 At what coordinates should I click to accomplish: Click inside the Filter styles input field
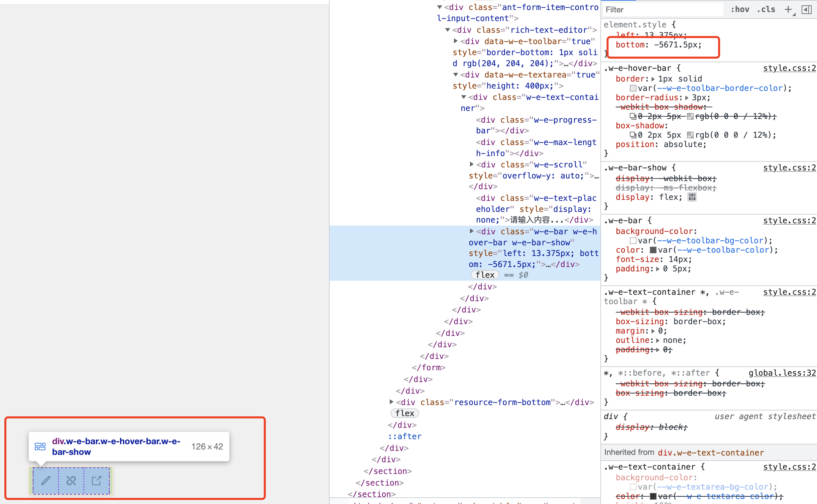pos(662,9)
